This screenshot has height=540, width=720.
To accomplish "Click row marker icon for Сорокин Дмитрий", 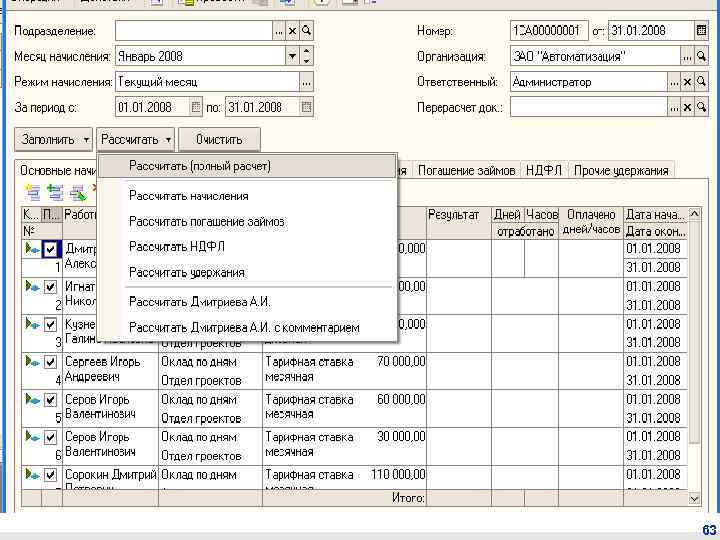I will click(x=32, y=474).
